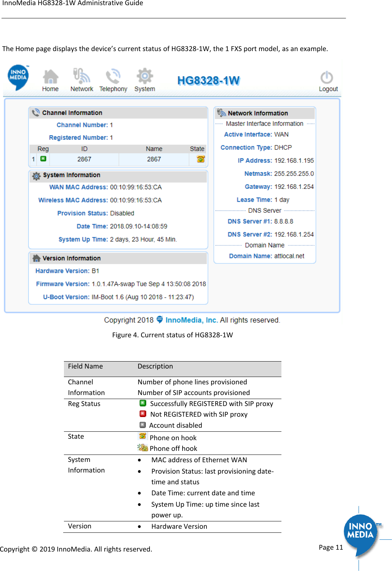This screenshot has width=392, height=571.
Task: Select the System menu item
Action: point(144,89)
